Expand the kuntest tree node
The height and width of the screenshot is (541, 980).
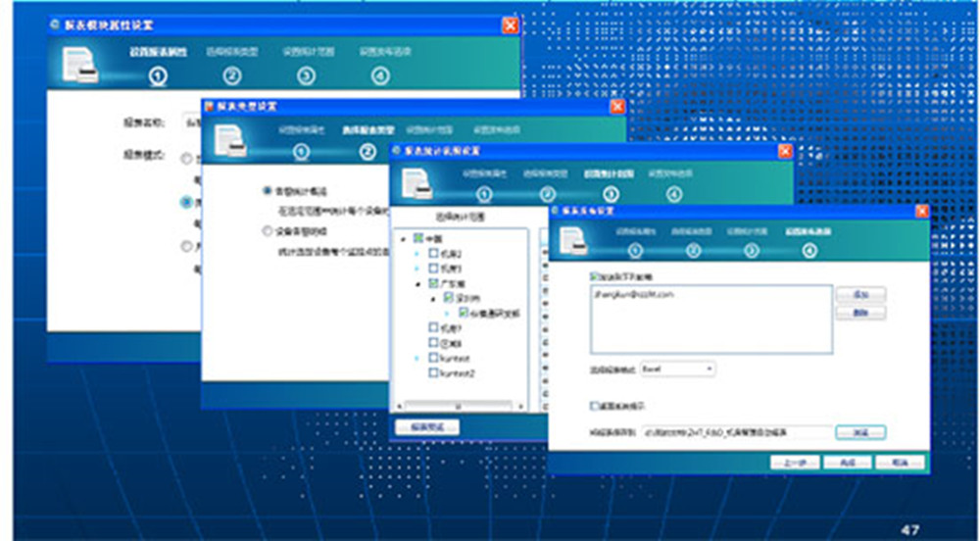[418, 359]
